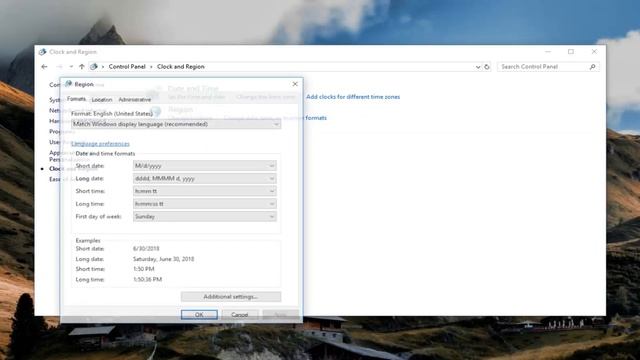Open Language preferences link
The width and height of the screenshot is (640, 360).
[100, 144]
